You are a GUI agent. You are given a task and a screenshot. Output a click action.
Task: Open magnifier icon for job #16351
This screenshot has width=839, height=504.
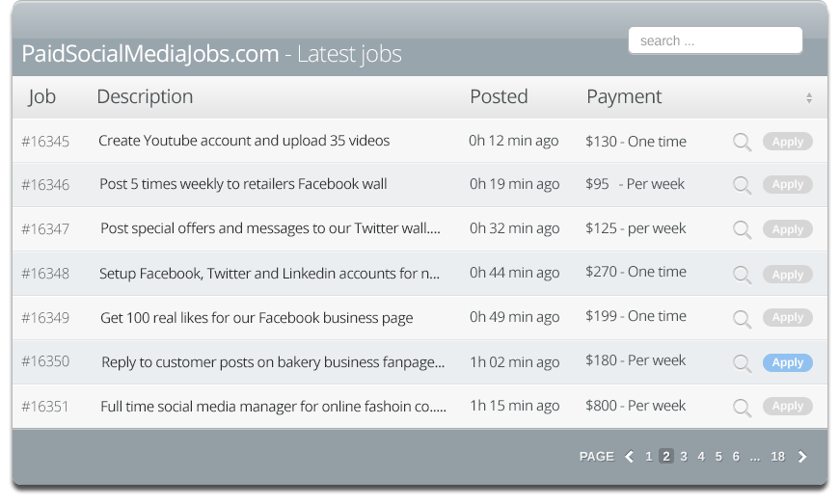(743, 408)
